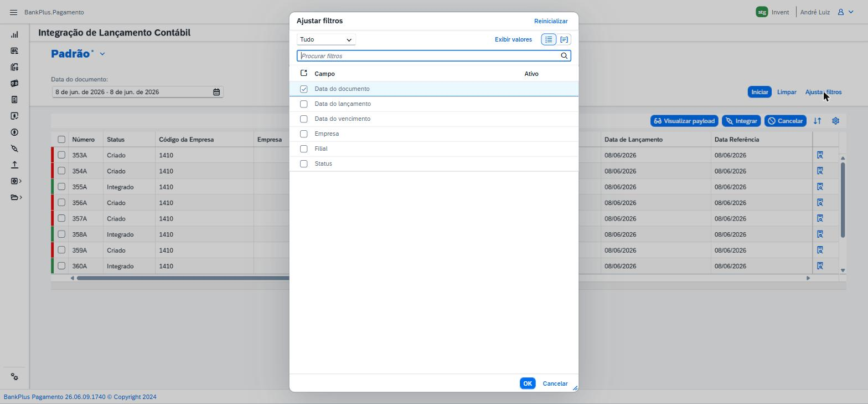Open user menu chevron next to André Luiz
The image size is (868, 404).
point(851,12)
